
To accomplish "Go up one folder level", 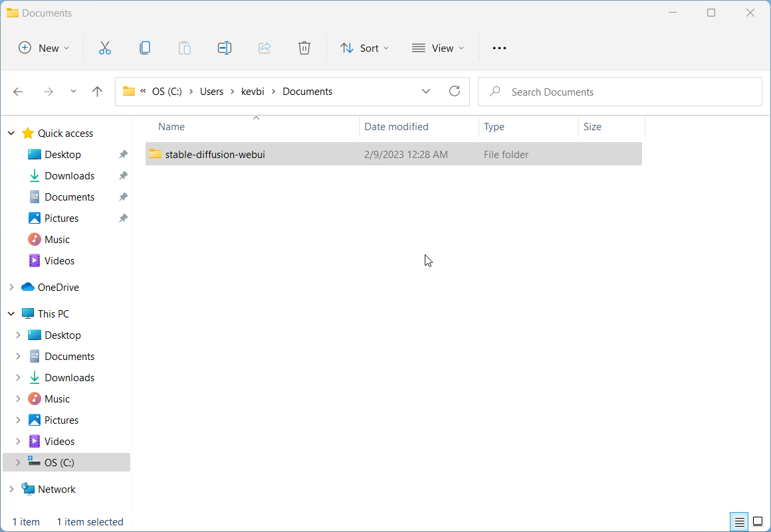I will click(98, 92).
